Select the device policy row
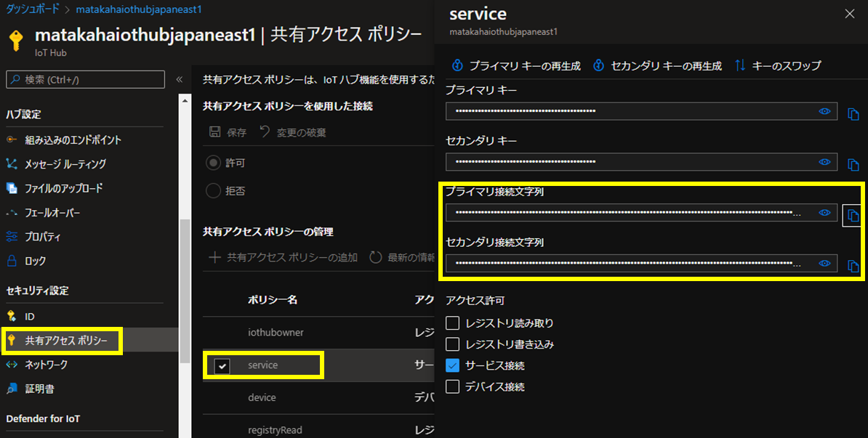Image resolution: width=868 pixels, height=438 pixels. pos(318,397)
